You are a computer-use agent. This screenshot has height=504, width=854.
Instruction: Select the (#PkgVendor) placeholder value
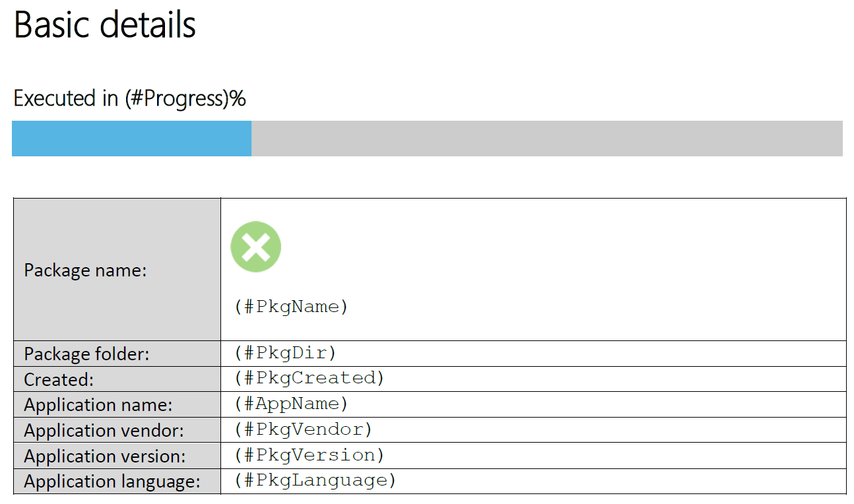303,429
